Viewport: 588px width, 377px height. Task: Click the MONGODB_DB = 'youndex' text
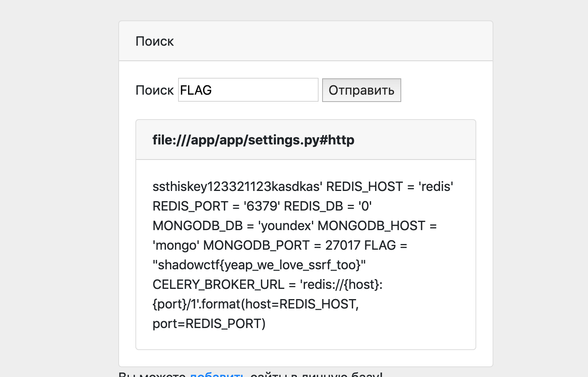[233, 226]
